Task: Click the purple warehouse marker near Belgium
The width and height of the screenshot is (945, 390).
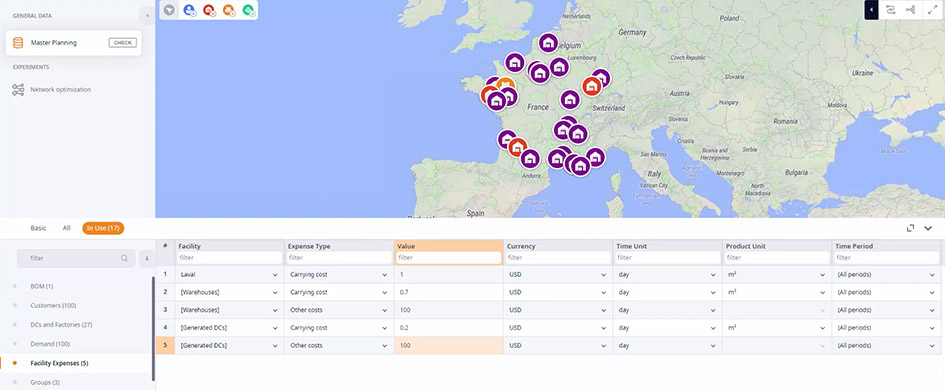Action: coord(548,43)
